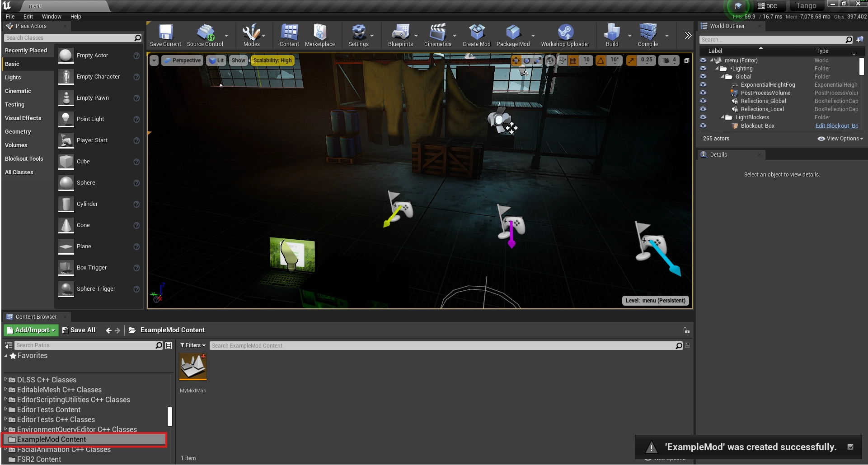Image resolution: width=868 pixels, height=465 pixels.
Task: Click the Create Mod icon
Action: pos(476,35)
